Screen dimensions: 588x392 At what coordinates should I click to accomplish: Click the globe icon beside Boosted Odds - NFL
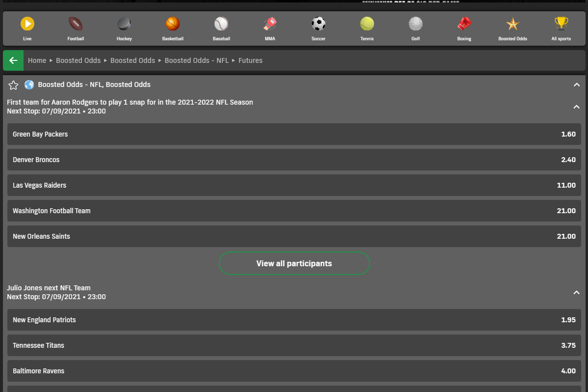[x=29, y=85]
